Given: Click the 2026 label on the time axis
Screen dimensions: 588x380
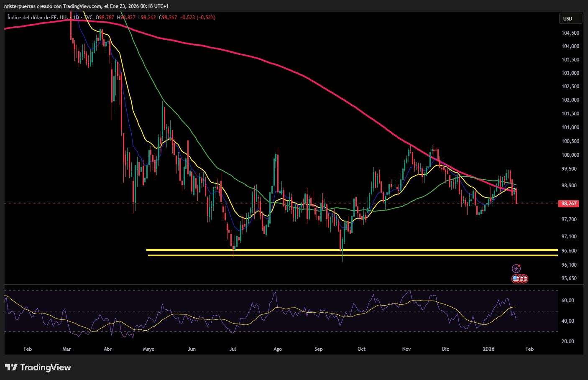Looking at the screenshot, I should 488,349.
